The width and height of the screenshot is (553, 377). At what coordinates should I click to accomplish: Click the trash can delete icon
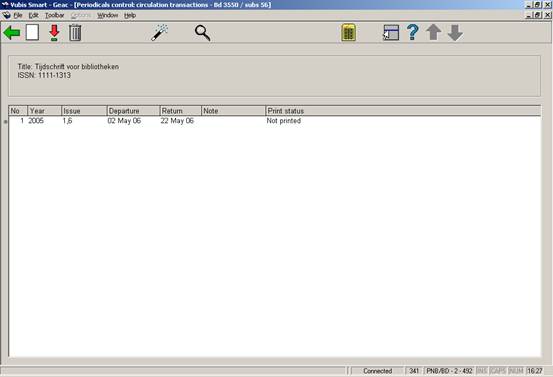tap(75, 33)
